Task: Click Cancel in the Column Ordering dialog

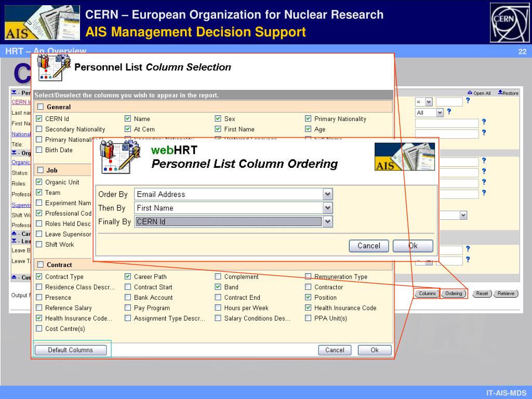Action: pos(369,246)
